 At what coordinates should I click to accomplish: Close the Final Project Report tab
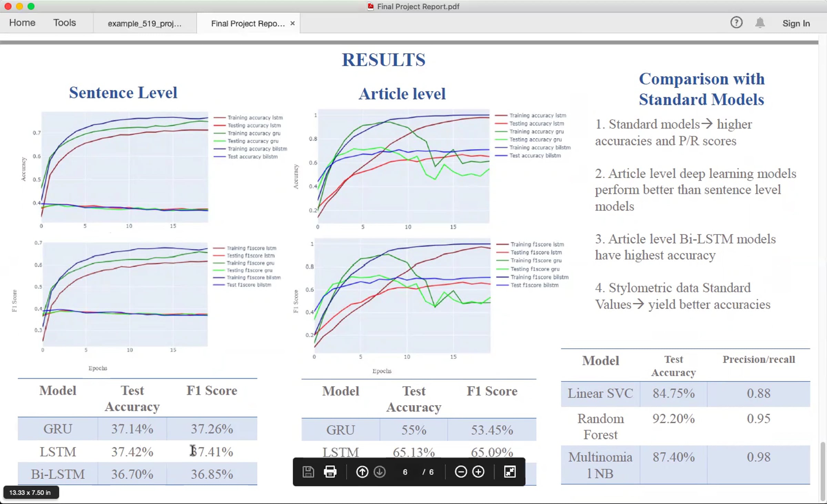(293, 23)
